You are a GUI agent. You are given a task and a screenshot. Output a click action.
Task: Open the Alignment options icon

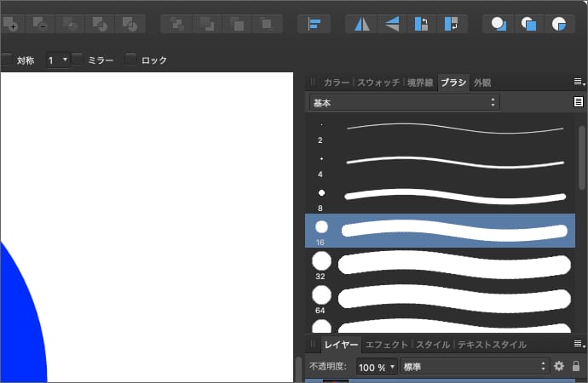[x=314, y=24]
